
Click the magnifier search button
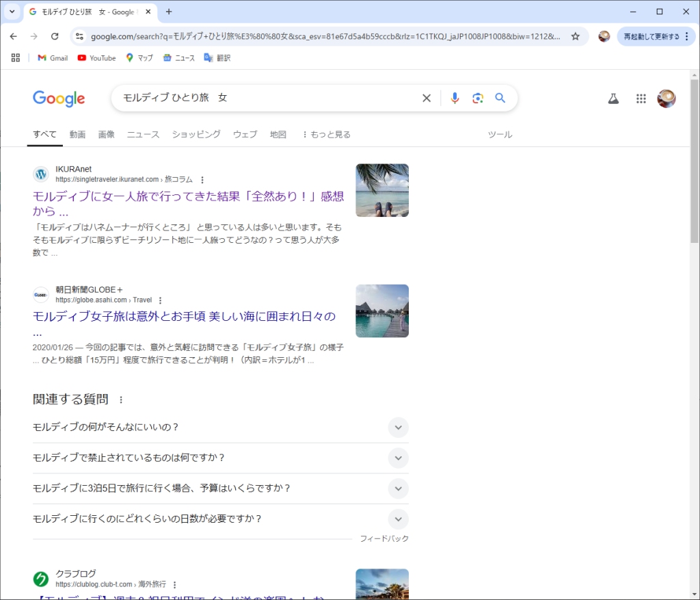tap(500, 99)
